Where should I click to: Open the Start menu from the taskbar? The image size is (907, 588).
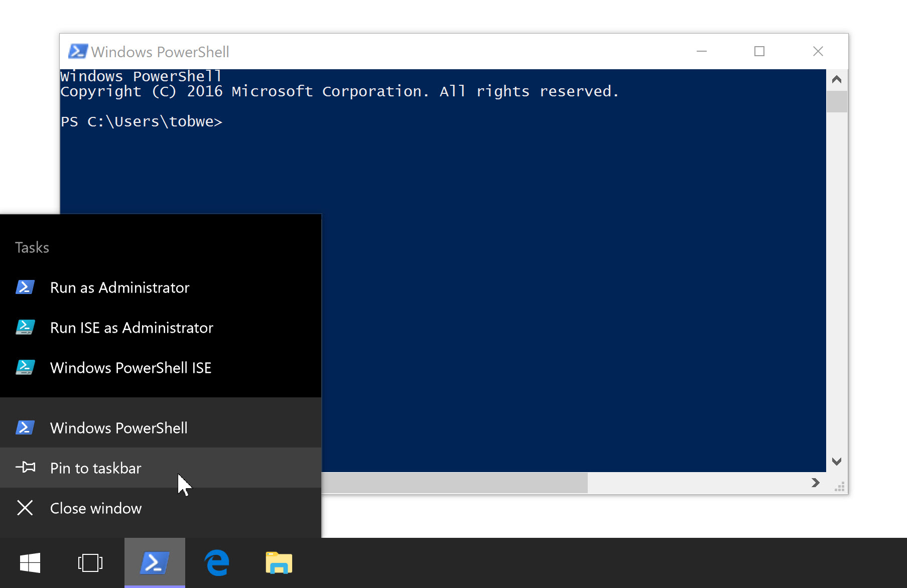pyautogui.click(x=30, y=563)
